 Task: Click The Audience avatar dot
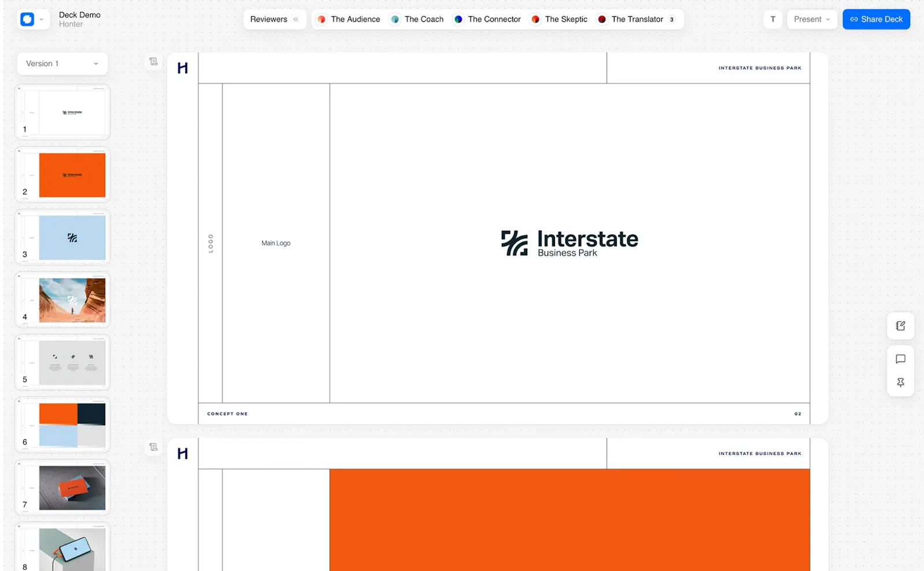[x=322, y=19]
